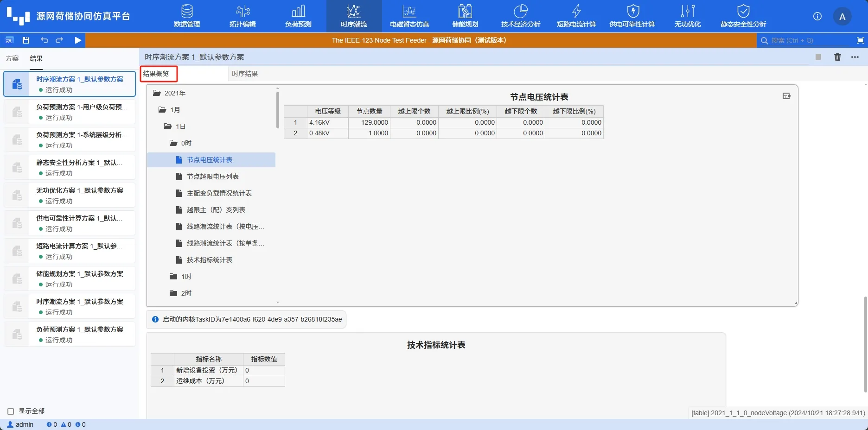Export the 节点电压统计表 table icon
The image size is (868, 430).
pyautogui.click(x=786, y=96)
